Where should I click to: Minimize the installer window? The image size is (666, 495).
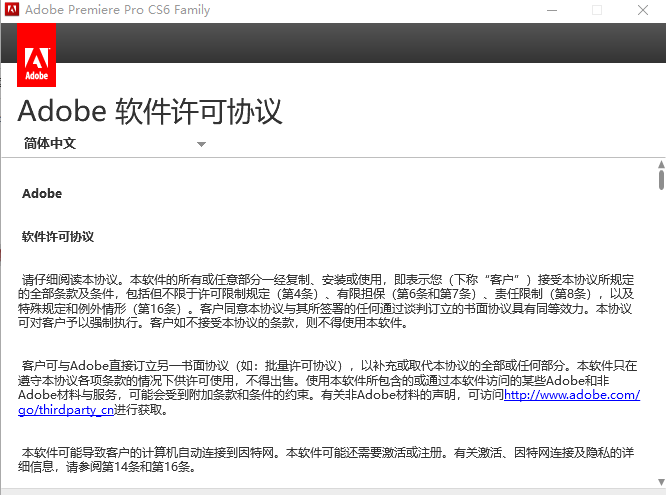[552, 10]
